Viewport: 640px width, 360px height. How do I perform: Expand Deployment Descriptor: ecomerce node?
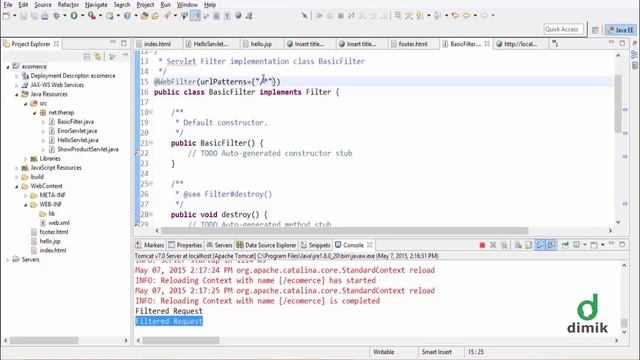click(16, 76)
